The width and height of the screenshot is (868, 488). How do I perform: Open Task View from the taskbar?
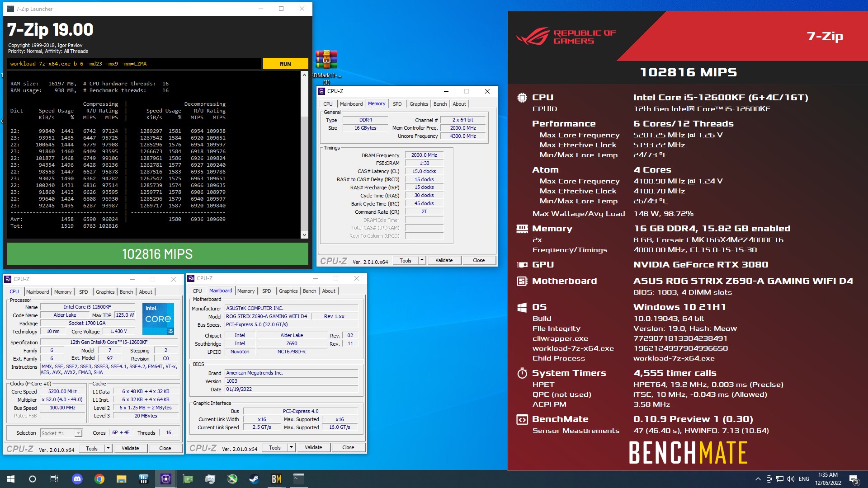point(54,479)
